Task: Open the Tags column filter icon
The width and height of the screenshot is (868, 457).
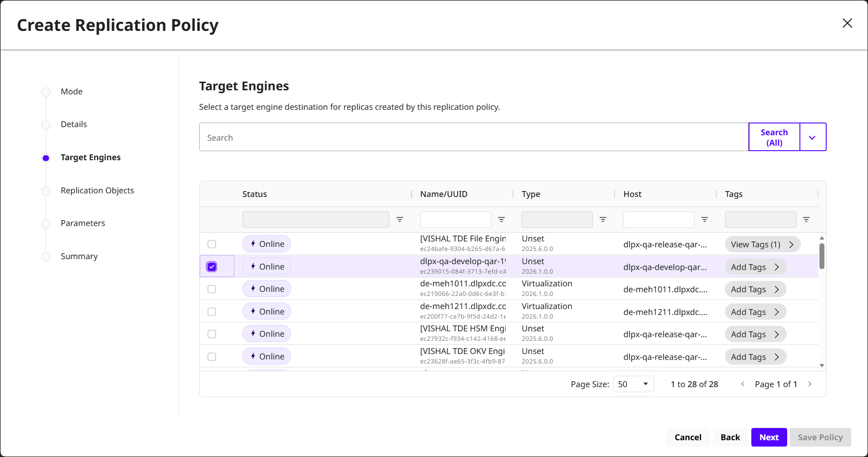Action: (x=806, y=220)
